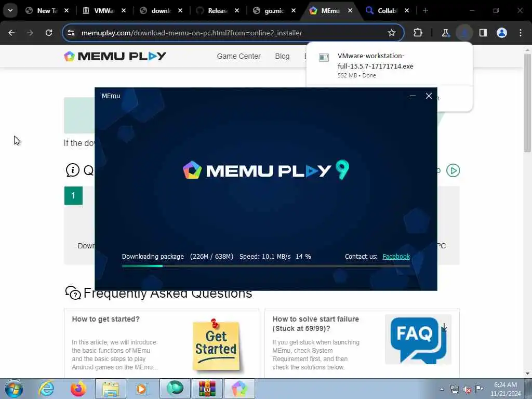Click the blue FAQ thumbnail image

click(x=418, y=339)
